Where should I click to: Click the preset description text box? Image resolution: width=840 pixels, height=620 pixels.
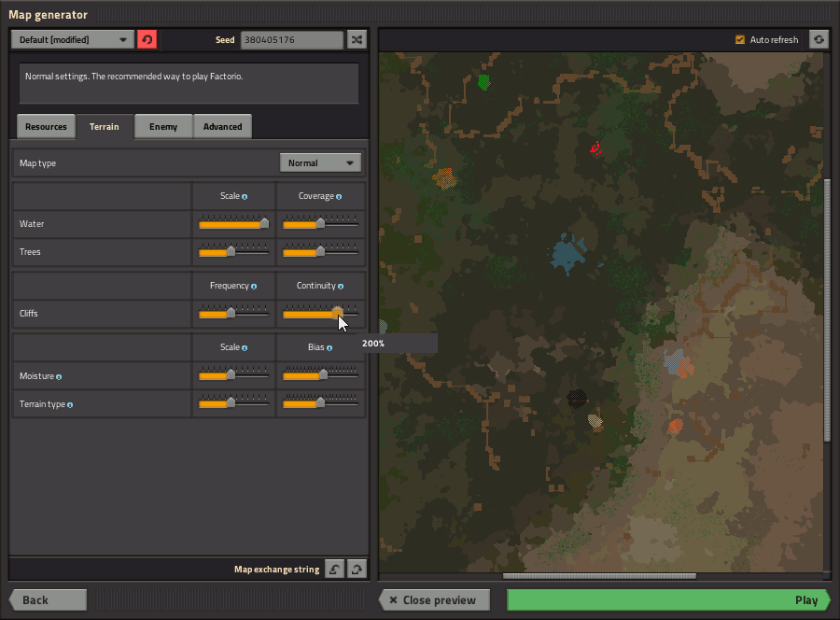pos(189,83)
